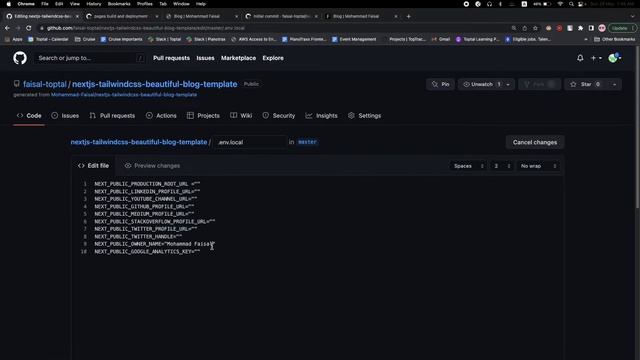Viewport: 640px width, 360px height.
Task: Click the address bar URL
Action: [146, 28]
